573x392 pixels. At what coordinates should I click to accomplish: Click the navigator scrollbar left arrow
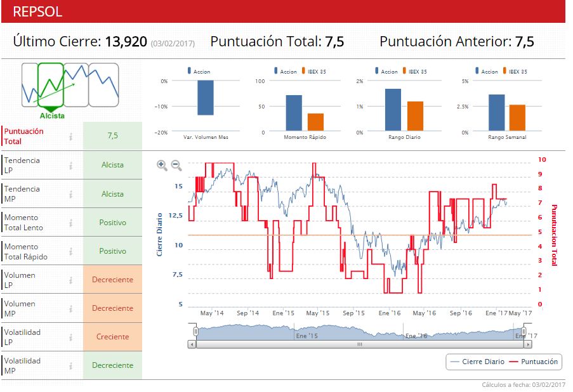tap(192, 344)
